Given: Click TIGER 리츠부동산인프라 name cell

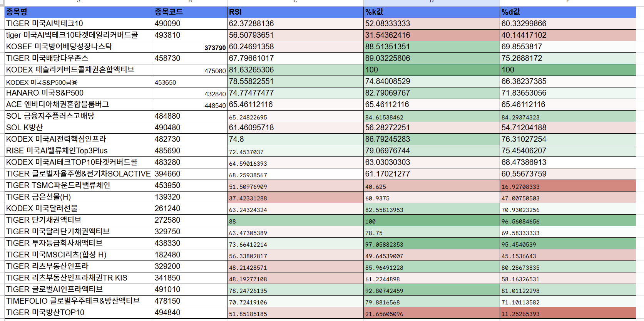Looking at the screenshot, I should (79, 266).
